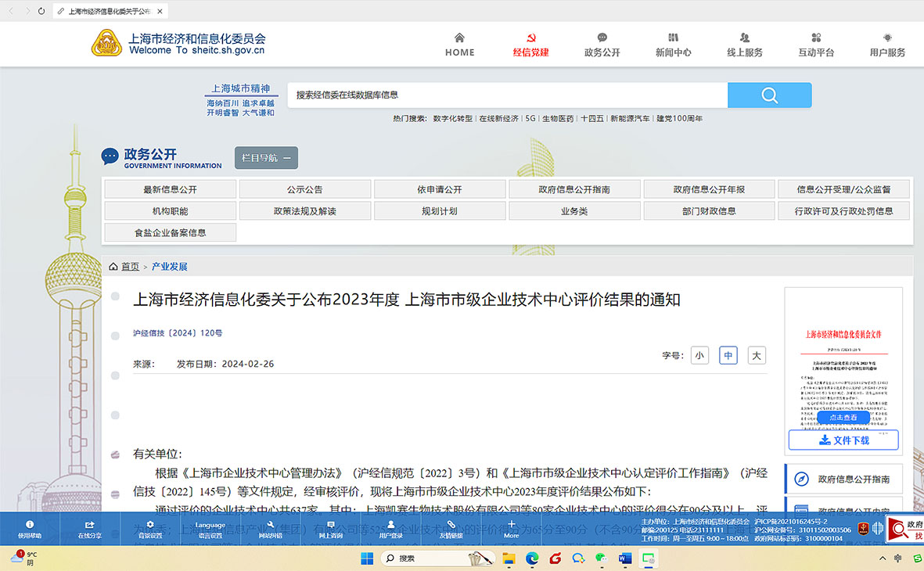This screenshot has width=924, height=571.
Task: Click the 文件下载 download button
Action: tap(843, 440)
